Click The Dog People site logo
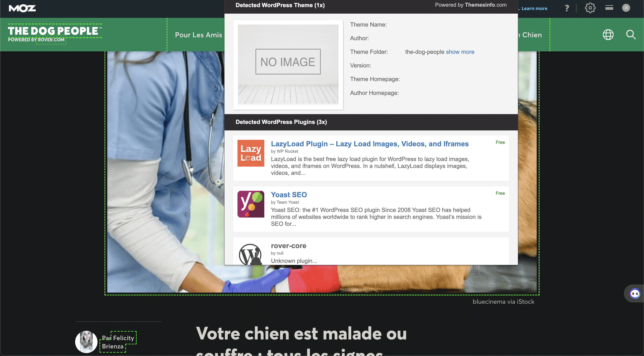This screenshot has height=356, width=644. click(x=55, y=34)
